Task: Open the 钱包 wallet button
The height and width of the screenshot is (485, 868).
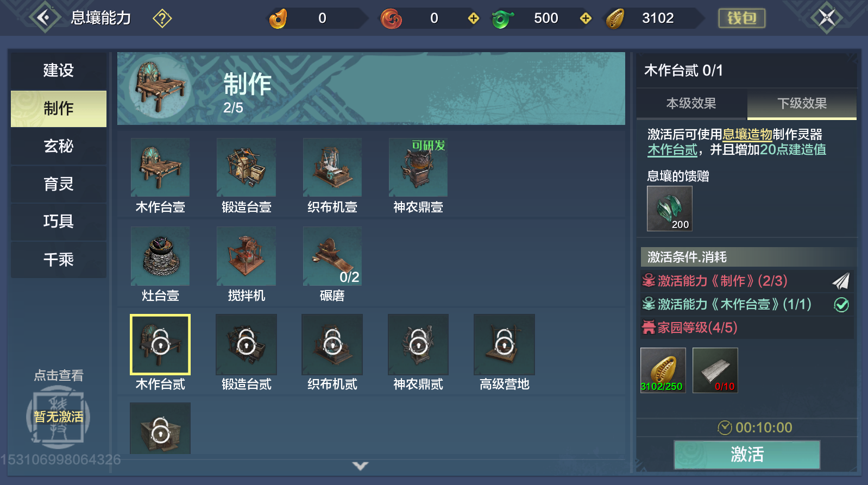Action: pyautogui.click(x=742, y=18)
